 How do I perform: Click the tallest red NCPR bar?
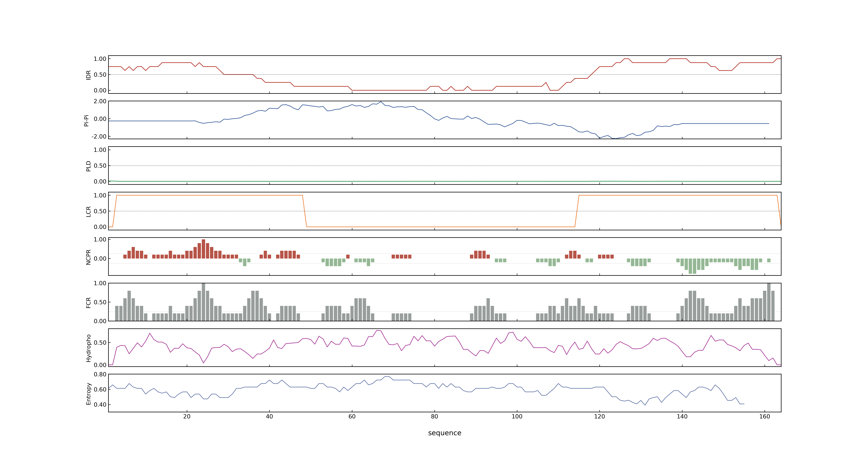point(203,249)
